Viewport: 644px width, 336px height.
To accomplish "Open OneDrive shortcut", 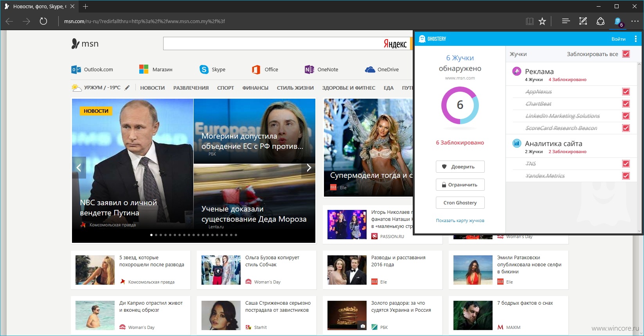I will point(382,69).
